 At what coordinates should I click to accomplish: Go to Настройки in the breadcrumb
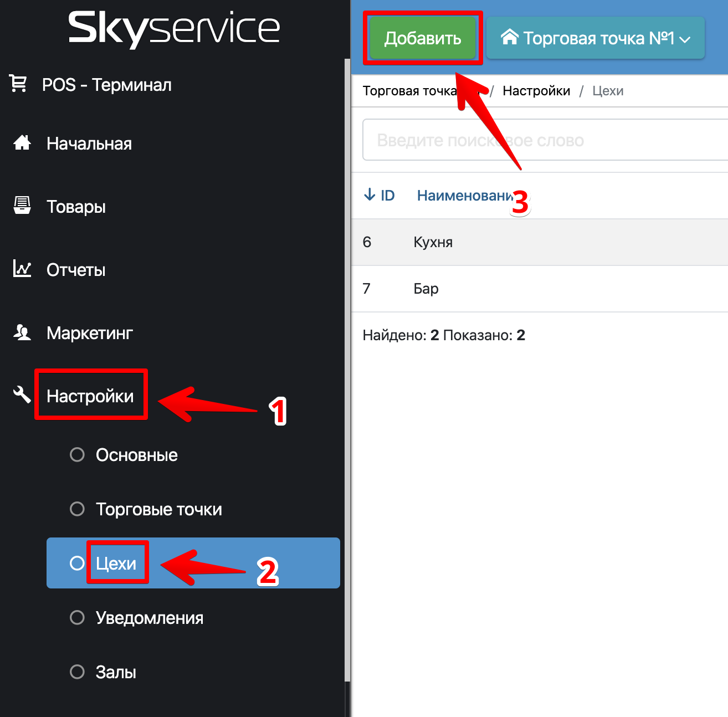tap(536, 91)
